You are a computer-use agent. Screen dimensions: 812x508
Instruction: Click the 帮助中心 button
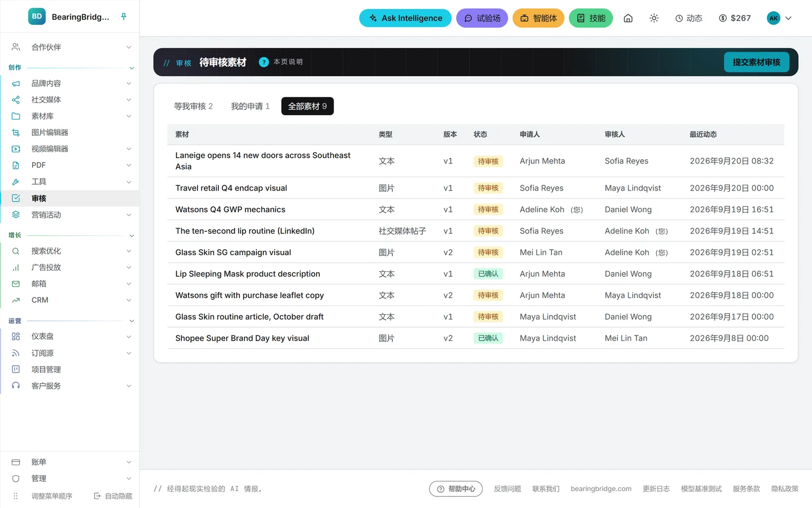point(456,489)
